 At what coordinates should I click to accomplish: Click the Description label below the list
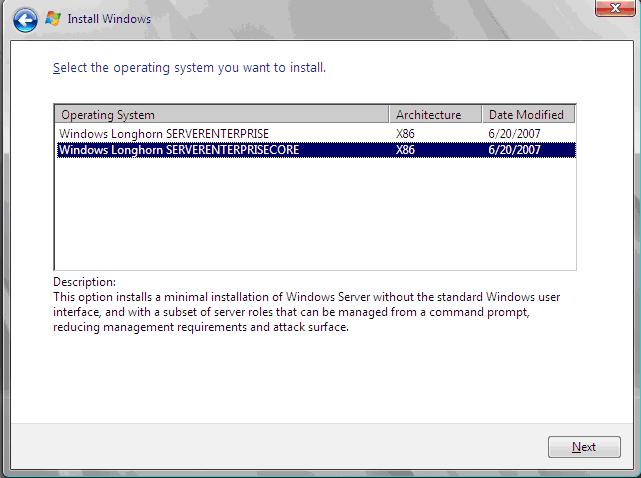tap(84, 282)
